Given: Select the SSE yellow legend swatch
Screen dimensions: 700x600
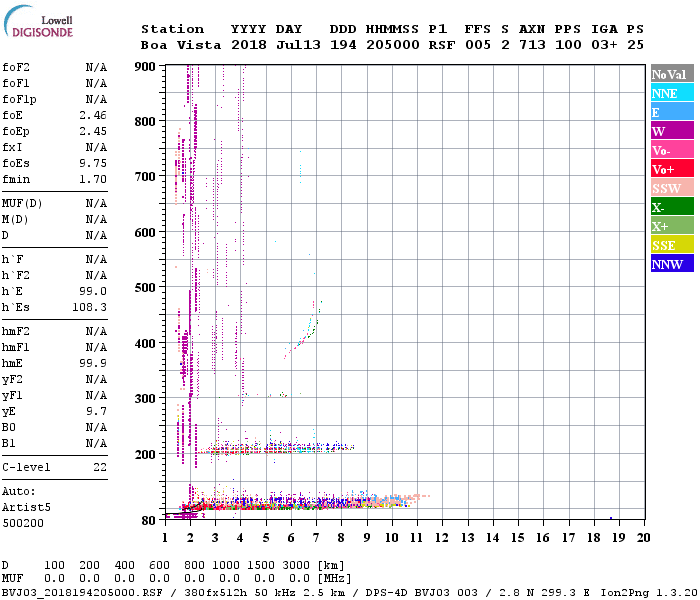Looking at the screenshot, I should (x=672, y=245).
